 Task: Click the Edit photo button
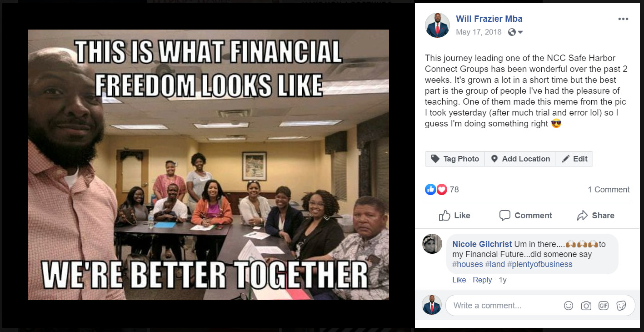tap(574, 159)
